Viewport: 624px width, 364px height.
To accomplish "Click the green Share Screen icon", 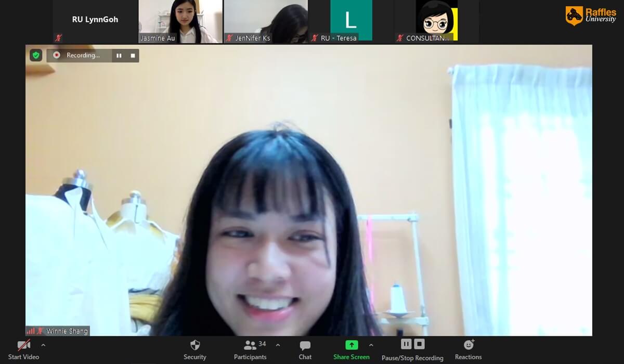I will click(x=352, y=345).
